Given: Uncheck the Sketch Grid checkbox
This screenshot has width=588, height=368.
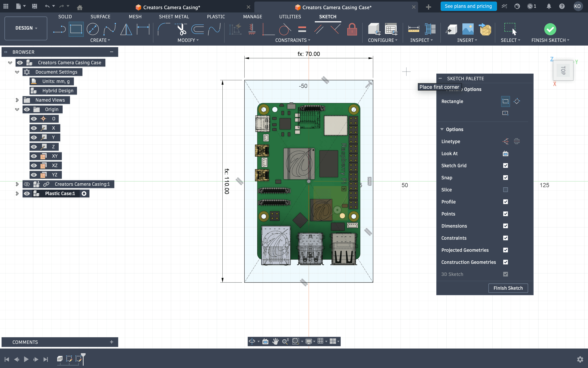Looking at the screenshot, I should [x=506, y=166].
